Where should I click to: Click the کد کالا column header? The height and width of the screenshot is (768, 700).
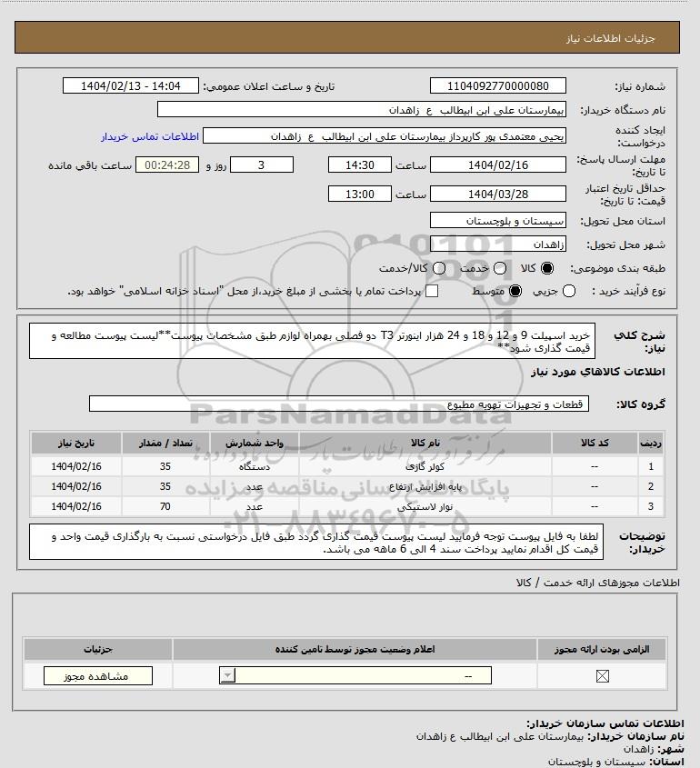coord(595,444)
